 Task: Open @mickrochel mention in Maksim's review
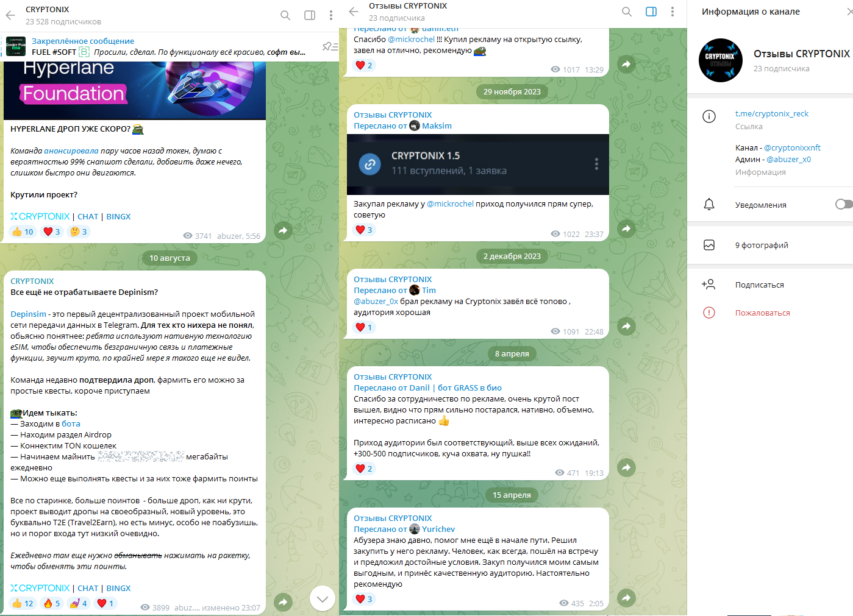pos(450,204)
